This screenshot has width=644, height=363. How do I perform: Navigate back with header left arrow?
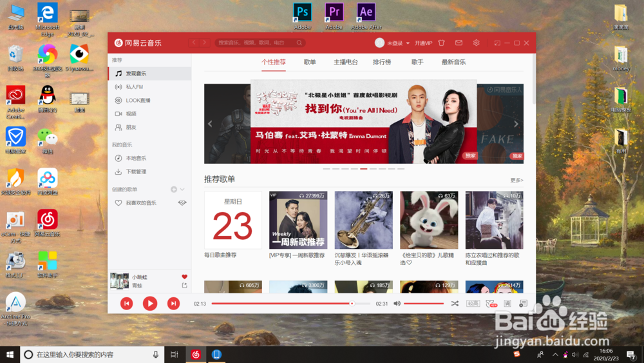coord(194,43)
